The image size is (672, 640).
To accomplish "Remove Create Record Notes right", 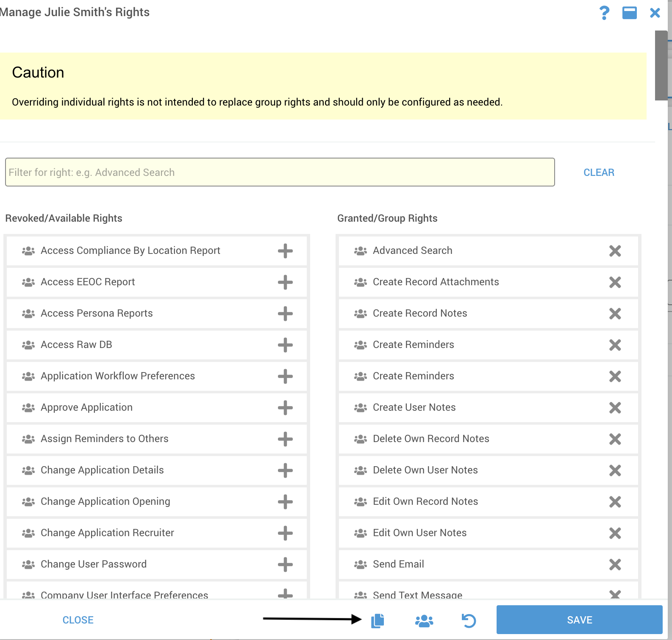I will point(615,314).
